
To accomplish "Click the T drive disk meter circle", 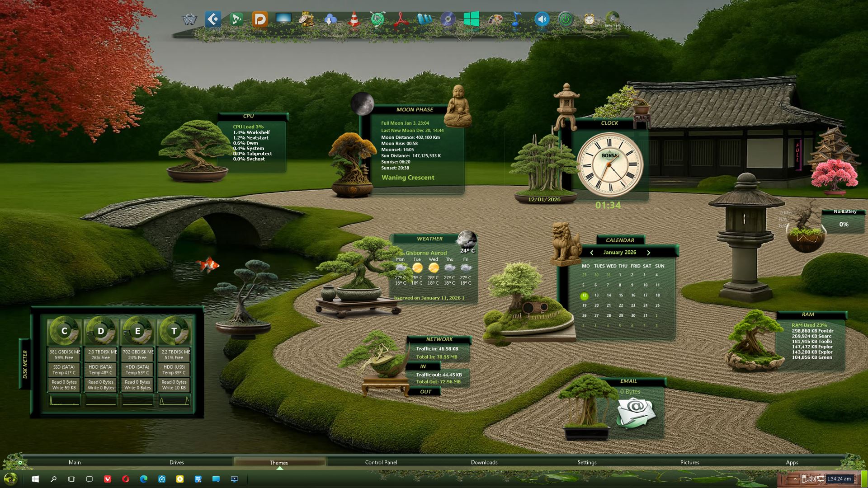I will (174, 331).
